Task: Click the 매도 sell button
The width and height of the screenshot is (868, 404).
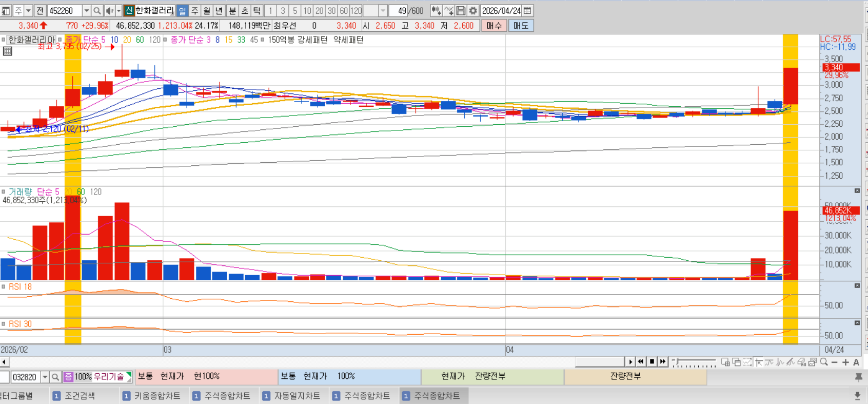Action: click(521, 26)
